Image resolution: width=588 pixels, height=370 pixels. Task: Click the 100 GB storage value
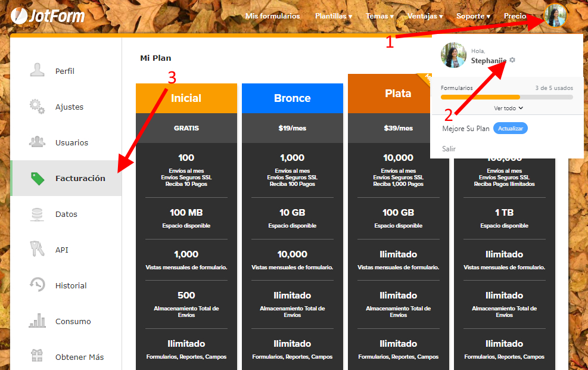[398, 213]
